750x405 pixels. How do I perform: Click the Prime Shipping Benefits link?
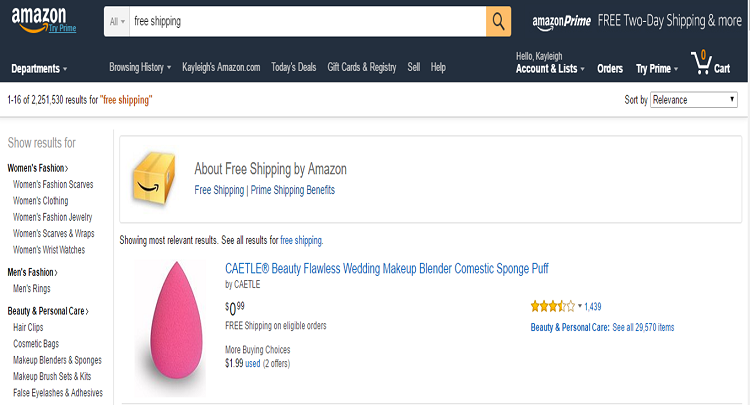pyautogui.click(x=292, y=190)
